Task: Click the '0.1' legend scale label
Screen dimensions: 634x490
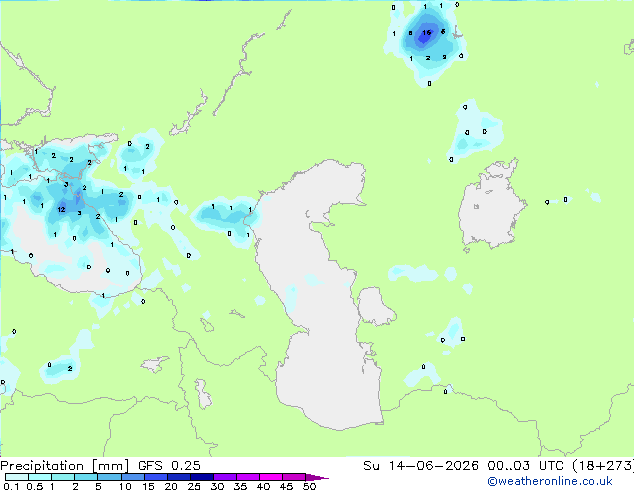Action: click(x=9, y=486)
